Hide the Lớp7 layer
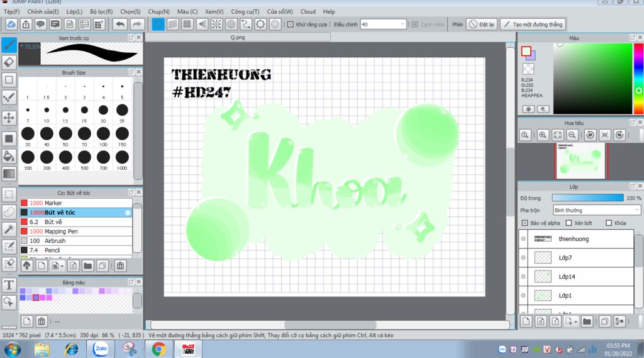Image resolution: width=644 pixels, height=358 pixels. (x=523, y=258)
